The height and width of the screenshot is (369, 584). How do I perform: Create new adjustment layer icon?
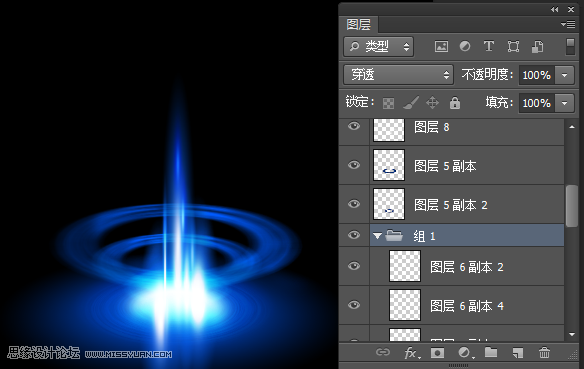[465, 352]
